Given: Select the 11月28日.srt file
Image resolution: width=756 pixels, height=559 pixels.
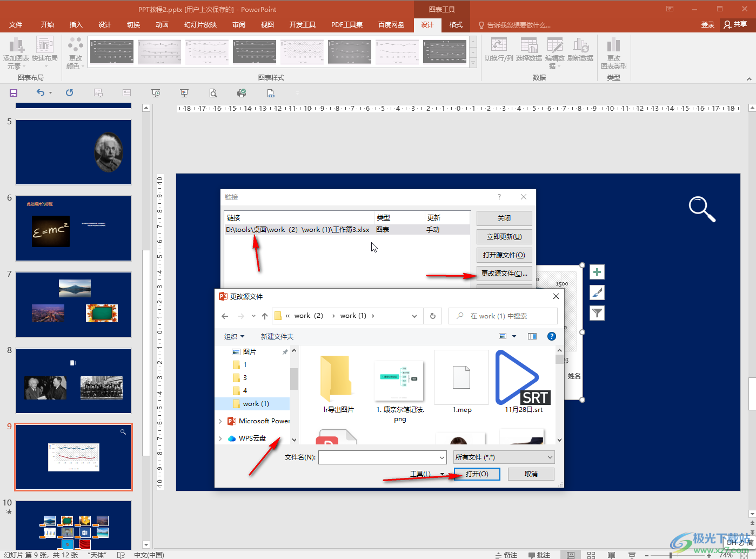Looking at the screenshot, I should point(524,382).
